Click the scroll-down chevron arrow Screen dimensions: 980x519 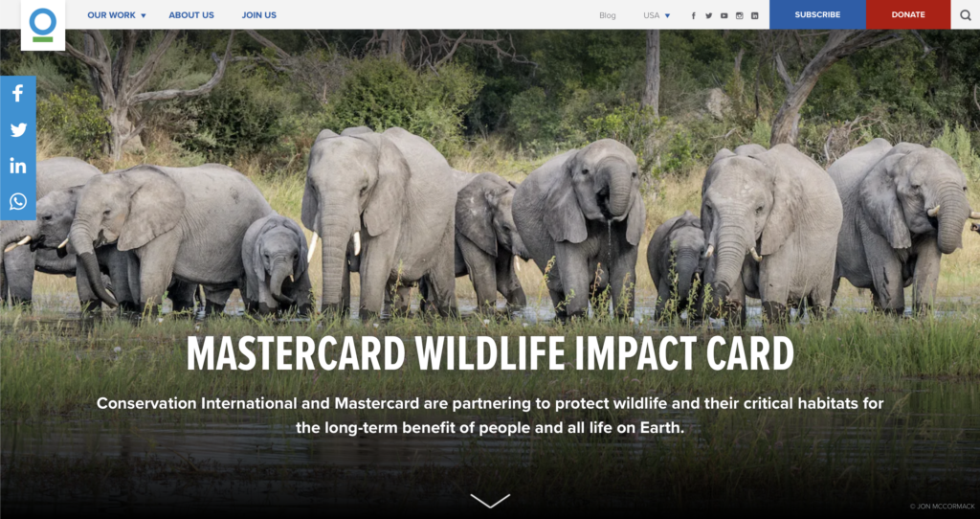pyautogui.click(x=490, y=500)
